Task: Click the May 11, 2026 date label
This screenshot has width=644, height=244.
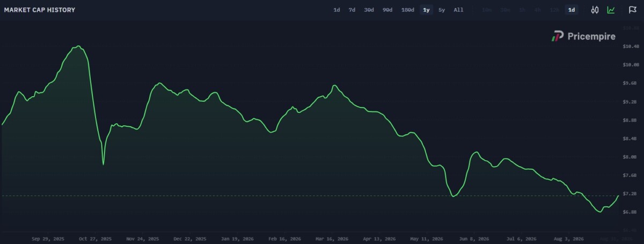Action: (427, 239)
